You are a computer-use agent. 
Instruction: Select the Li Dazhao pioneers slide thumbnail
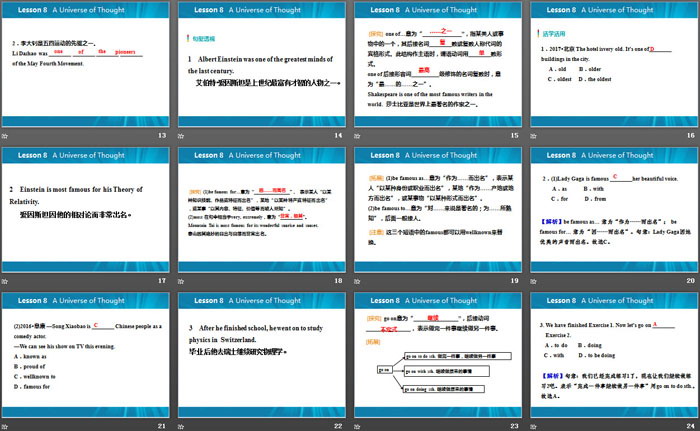point(87,64)
